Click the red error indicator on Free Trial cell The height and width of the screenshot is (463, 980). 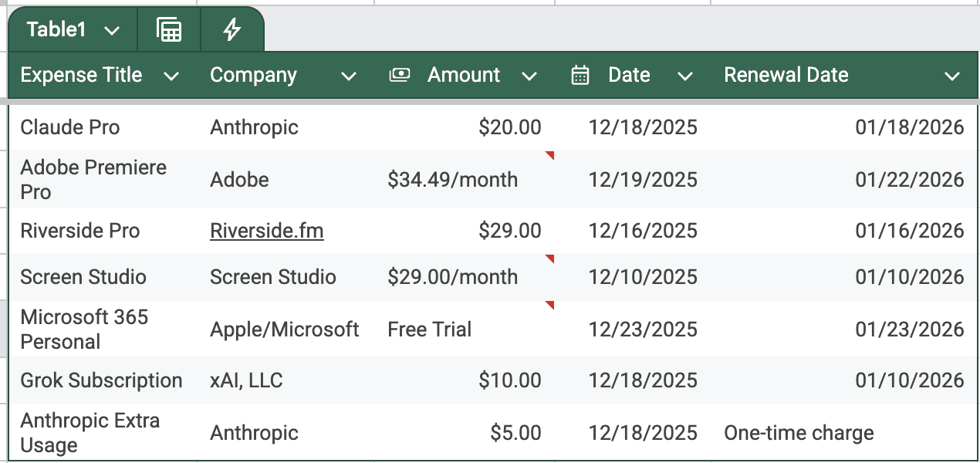(549, 306)
